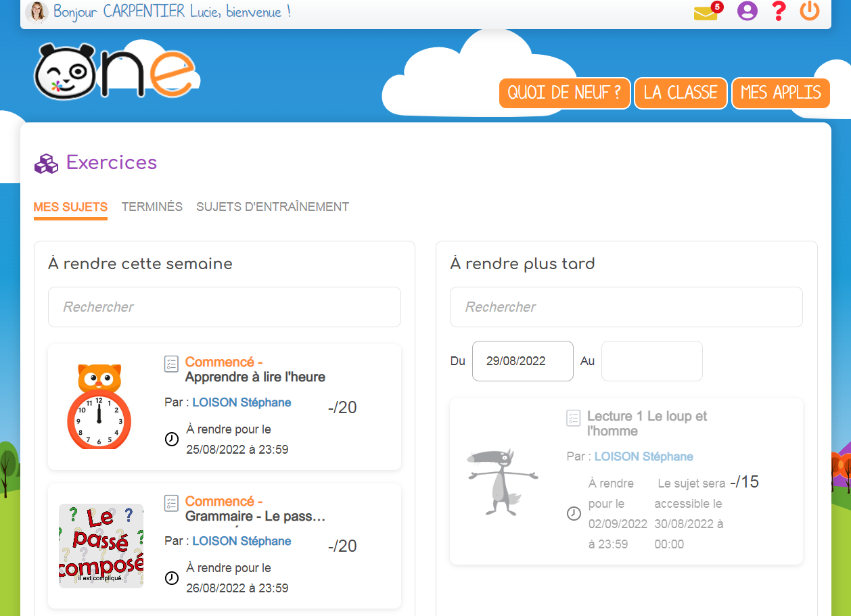Click the À rendre cette semaine heading
This screenshot has width=851, height=616.
pyautogui.click(x=140, y=264)
